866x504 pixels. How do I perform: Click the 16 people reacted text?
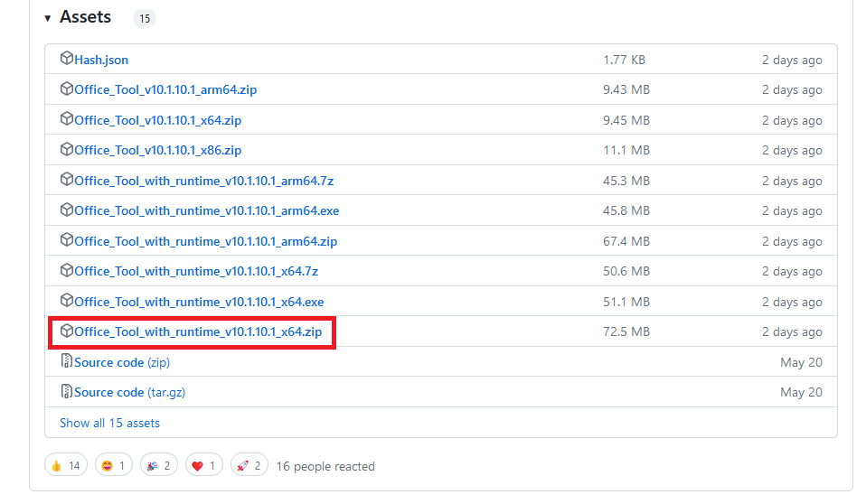325,466
